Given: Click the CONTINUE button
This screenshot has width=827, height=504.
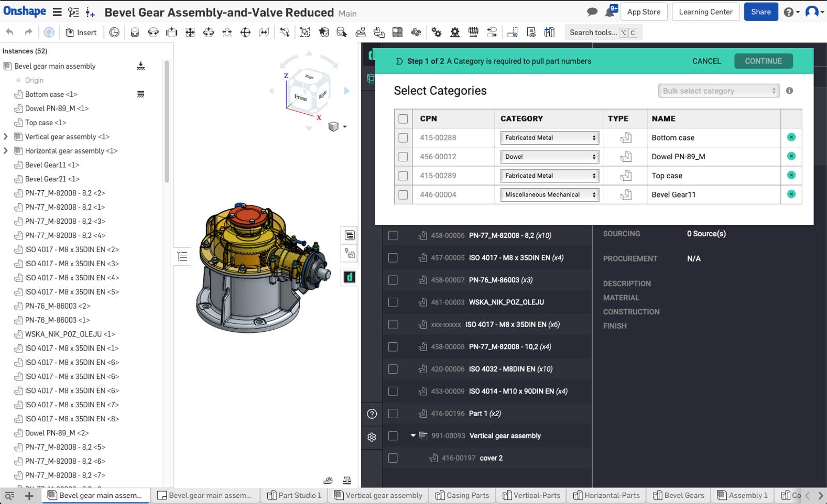Looking at the screenshot, I should click(763, 61).
